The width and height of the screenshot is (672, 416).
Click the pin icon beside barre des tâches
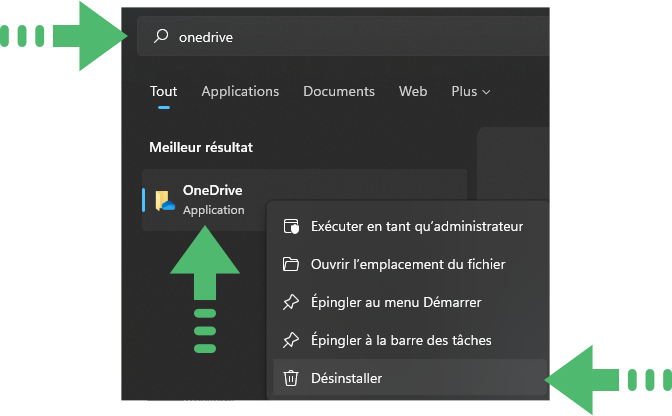pyautogui.click(x=291, y=340)
